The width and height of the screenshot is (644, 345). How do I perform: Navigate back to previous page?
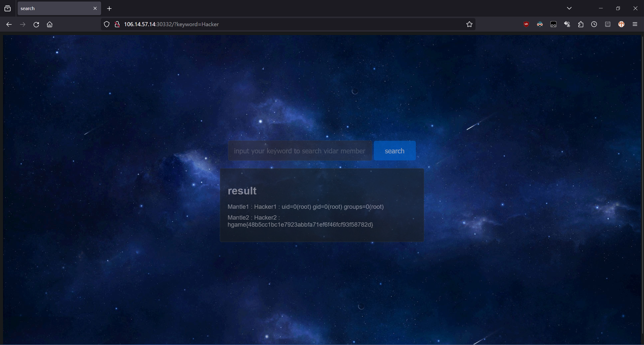[9, 24]
